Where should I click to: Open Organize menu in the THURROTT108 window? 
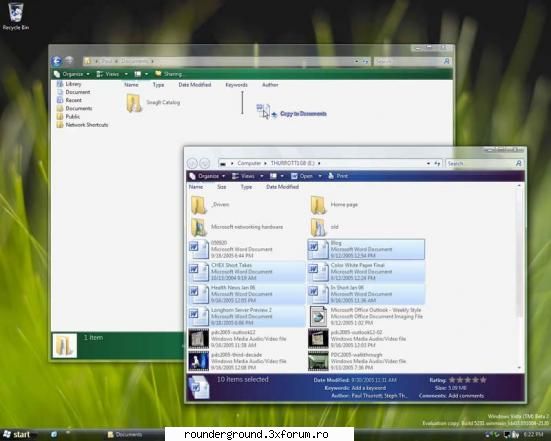point(207,176)
